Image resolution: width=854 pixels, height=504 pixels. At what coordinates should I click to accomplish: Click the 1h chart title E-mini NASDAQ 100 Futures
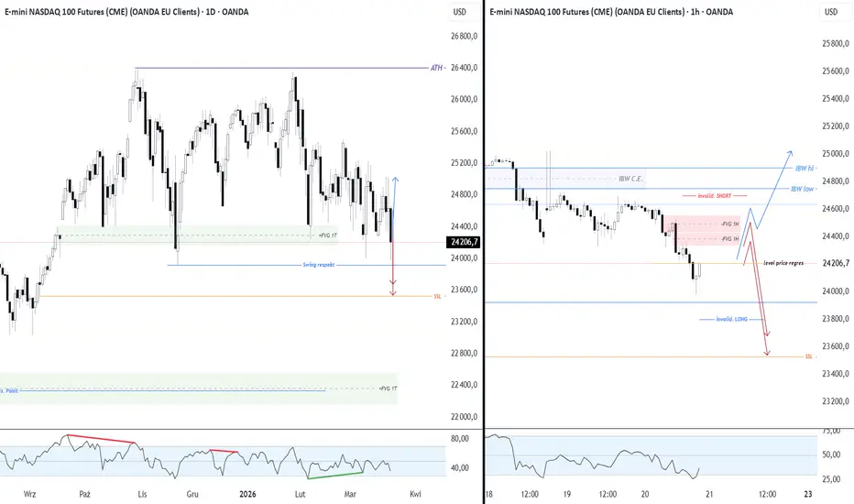(x=611, y=12)
